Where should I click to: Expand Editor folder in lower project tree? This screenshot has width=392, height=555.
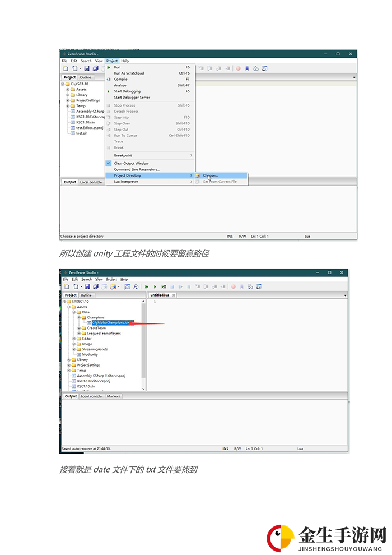(74, 339)
